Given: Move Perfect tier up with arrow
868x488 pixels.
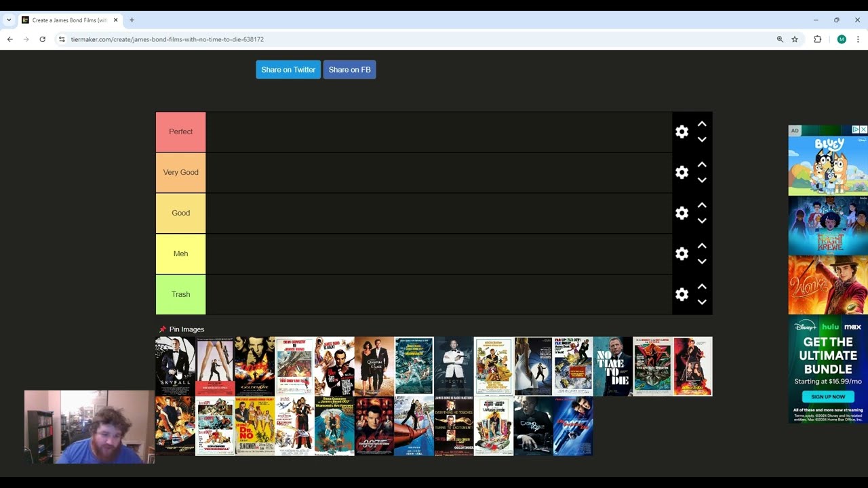Looking at the screenshot, I should pos(702,124).
